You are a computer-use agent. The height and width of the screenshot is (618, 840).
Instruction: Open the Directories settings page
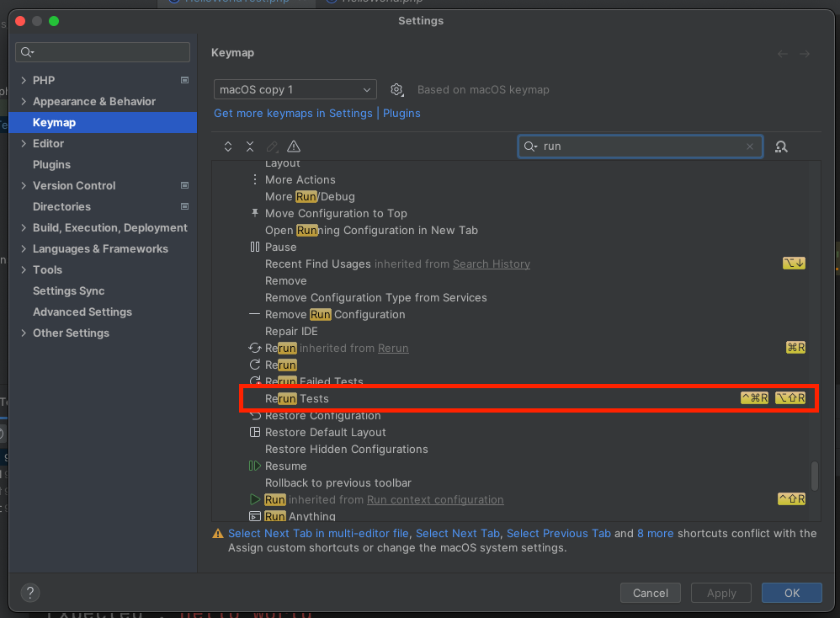(x=103, y=206)
